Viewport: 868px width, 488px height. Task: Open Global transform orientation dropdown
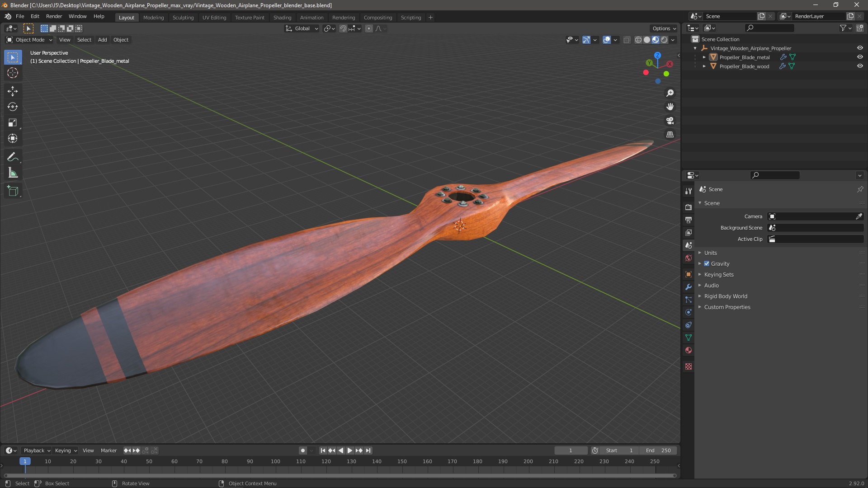tap(302, 28)
